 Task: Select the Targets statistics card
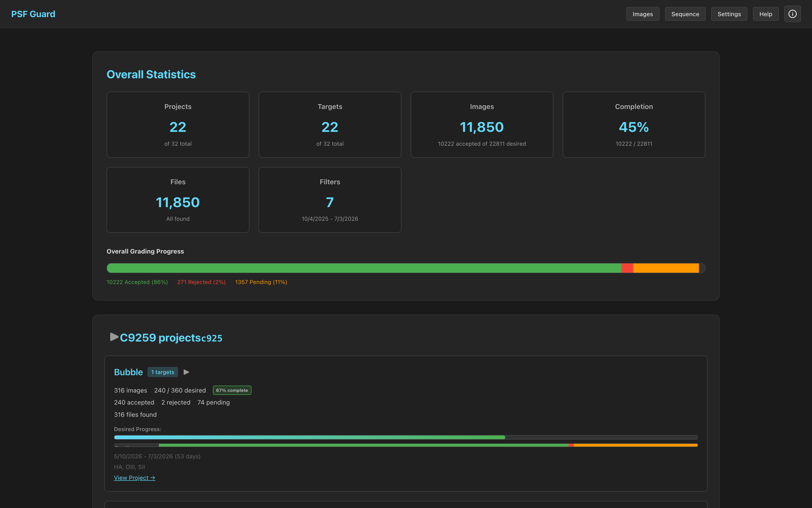[330, 125]
